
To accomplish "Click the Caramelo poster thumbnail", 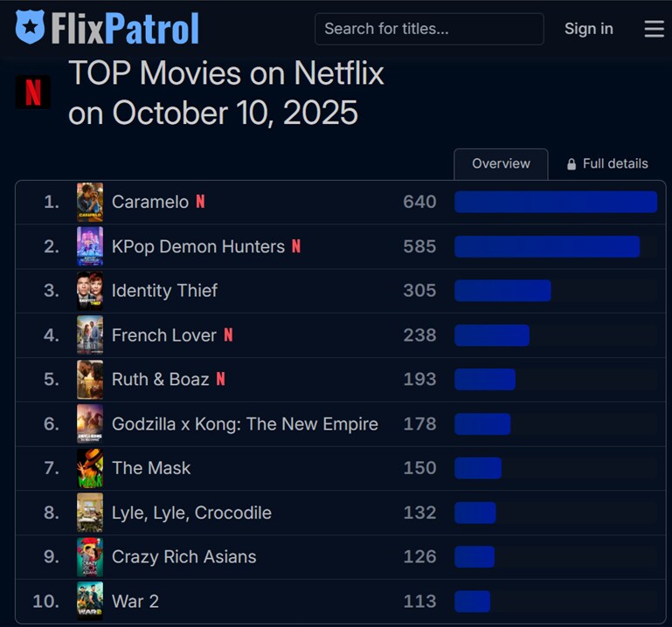I will (x=89, y=202).
